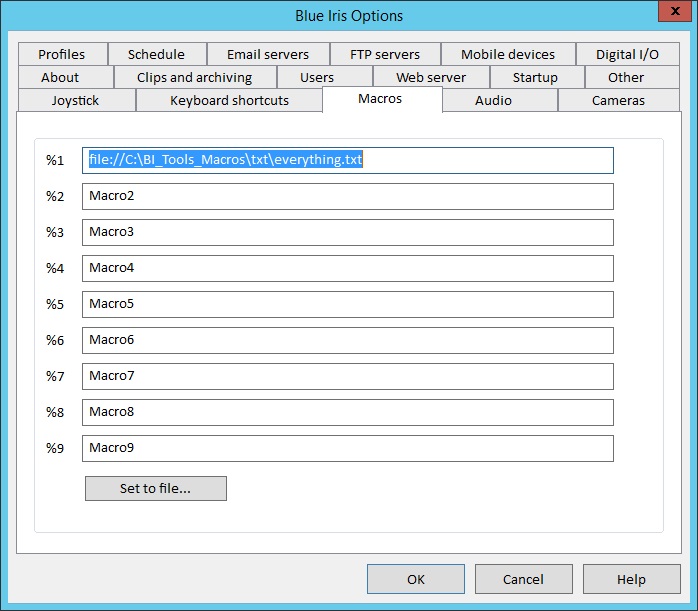The width and height of the screenshot is (698, 611).
Task: Select the Macro4 input box
Action: point(348,268)
